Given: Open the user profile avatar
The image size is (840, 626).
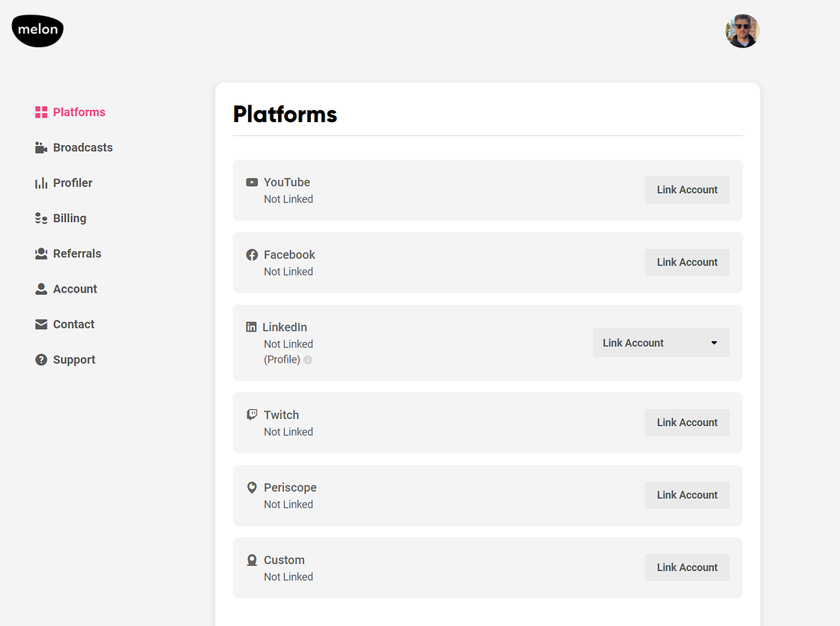Looking at the screenshot, I should pyautogui.click(x=742, y=31).
